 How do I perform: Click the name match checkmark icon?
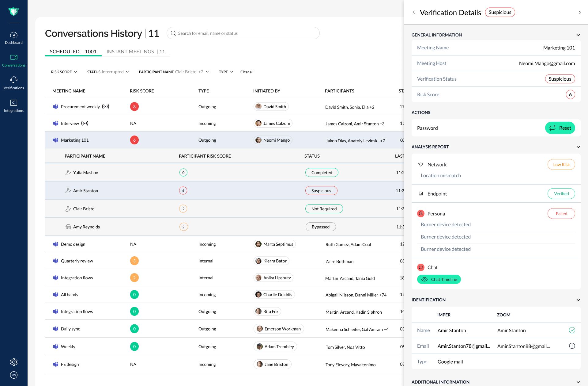[x=572, y=330]
